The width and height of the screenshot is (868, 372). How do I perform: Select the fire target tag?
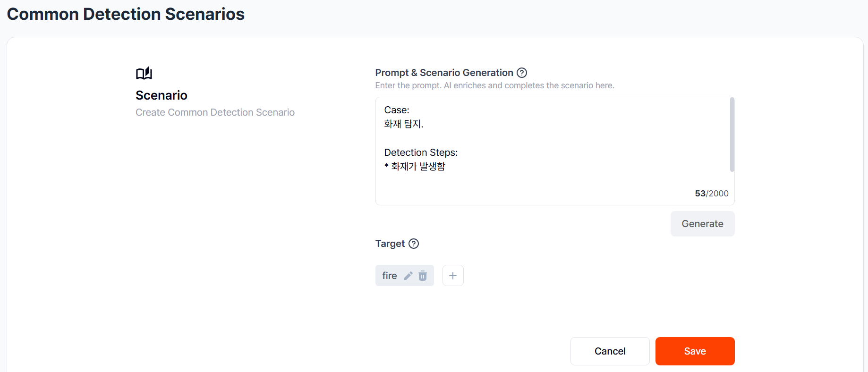tap(390, 276)
